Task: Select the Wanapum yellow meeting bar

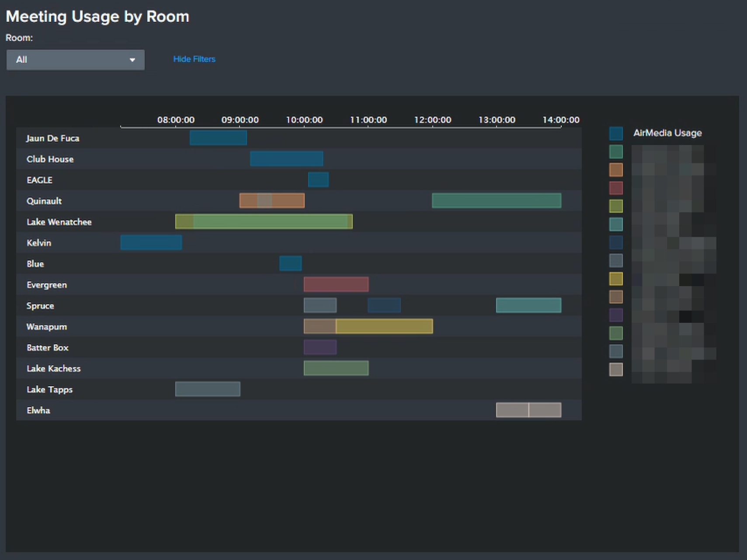Action: click(x=384, y=326)
